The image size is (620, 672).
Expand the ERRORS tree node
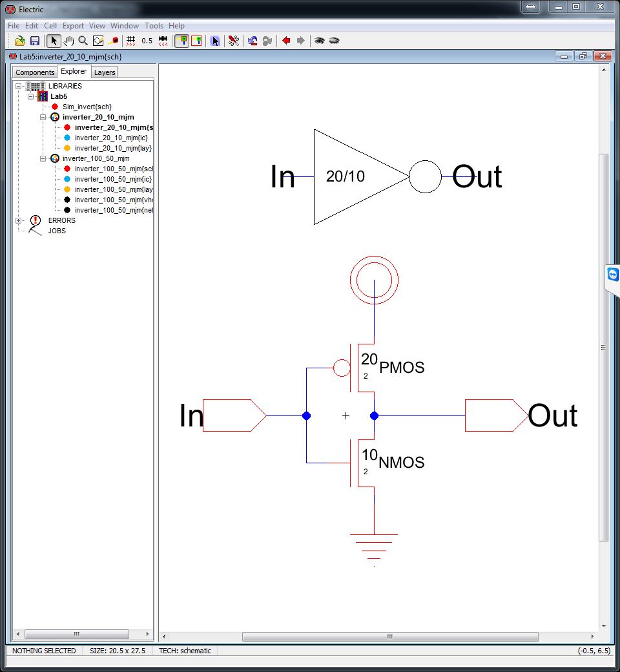[x=18, y=220]
